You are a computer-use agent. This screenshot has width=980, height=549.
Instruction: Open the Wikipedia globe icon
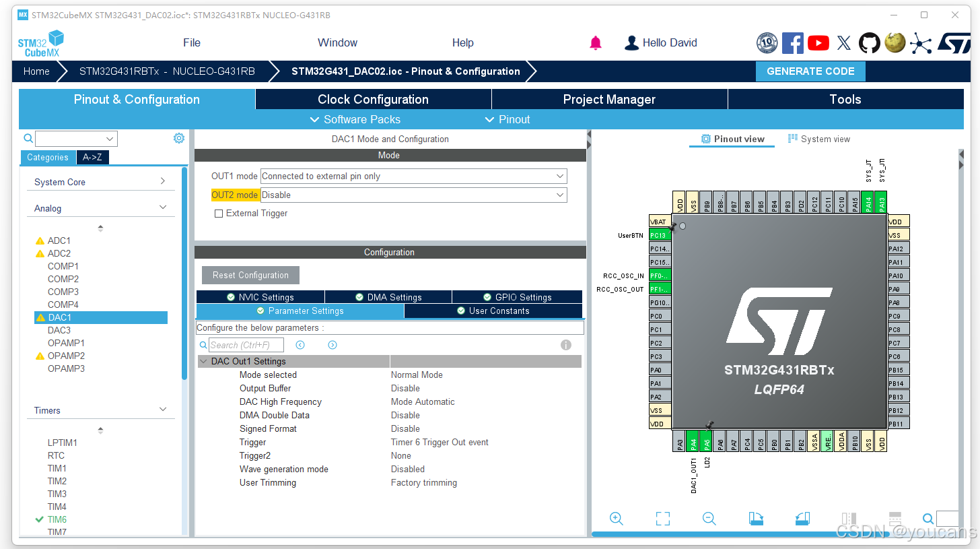coord(895,43)
